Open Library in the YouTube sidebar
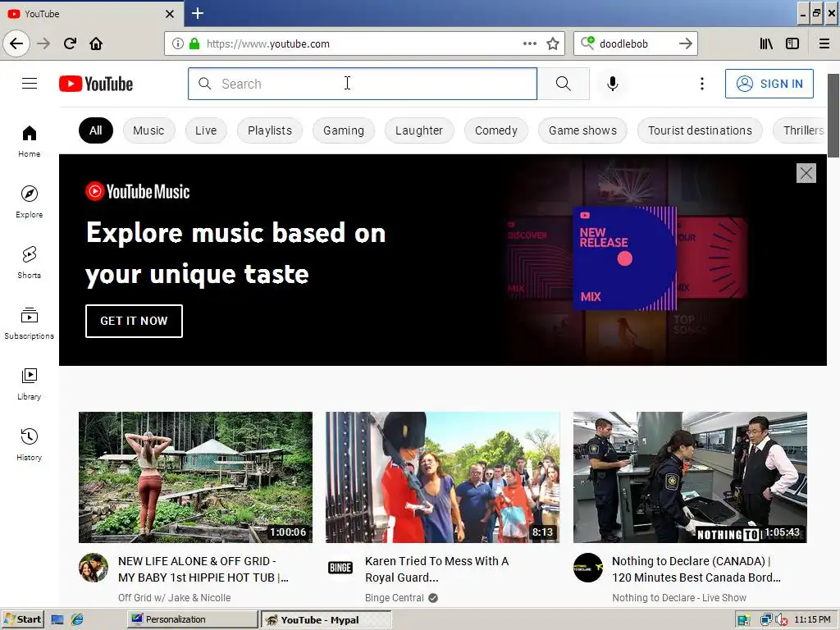 coord(29,384)
